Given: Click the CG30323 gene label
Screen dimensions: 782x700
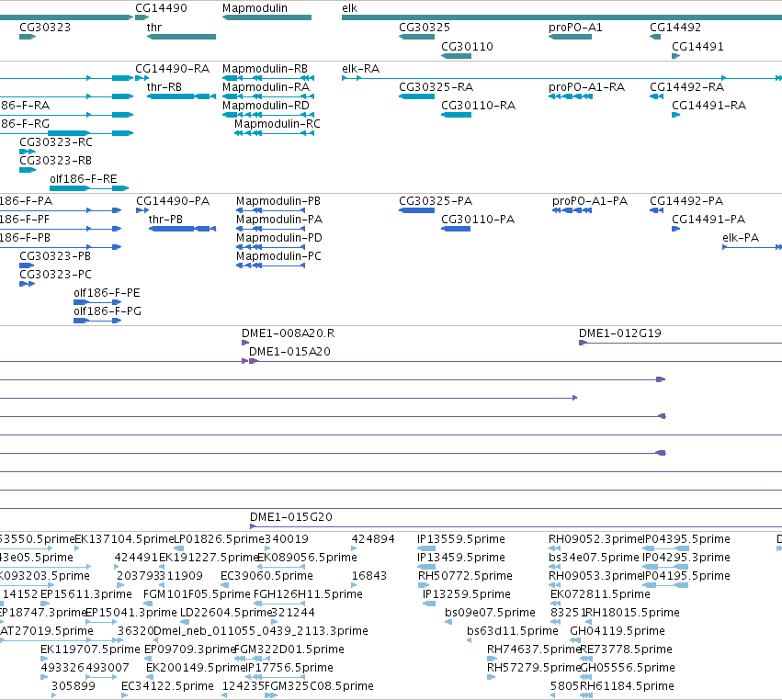Looking at the screenshot, I should [x=45, y=28].
